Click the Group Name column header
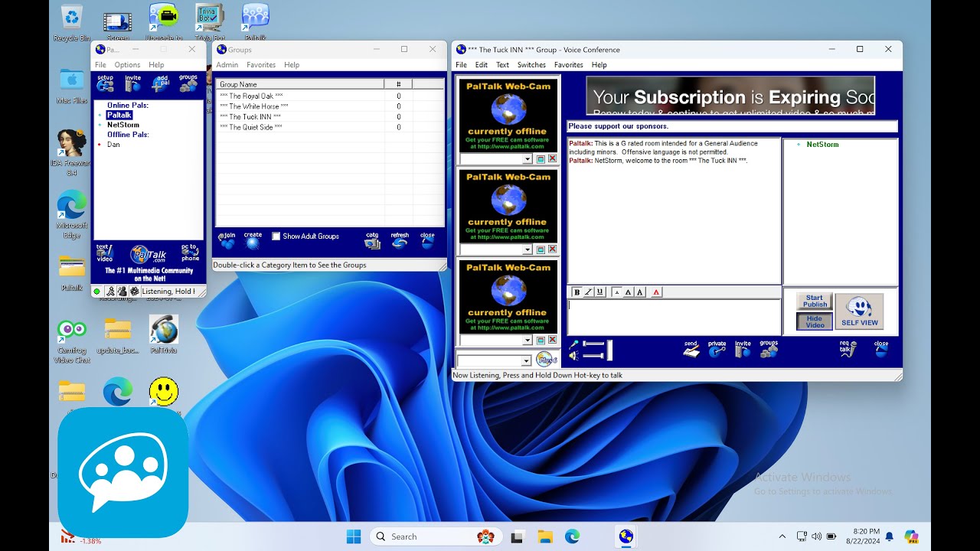This screenshot has width=980, height=551. 300,84
